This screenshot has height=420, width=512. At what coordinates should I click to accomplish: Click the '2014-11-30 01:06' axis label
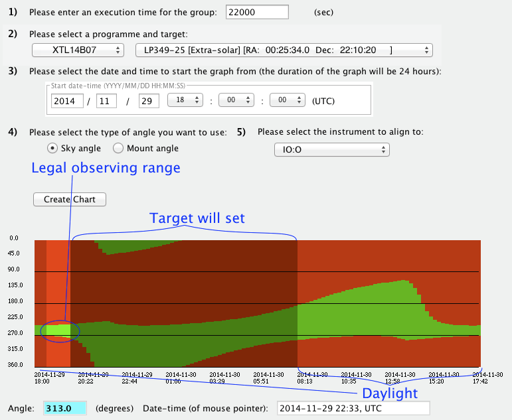click(181, 378)
